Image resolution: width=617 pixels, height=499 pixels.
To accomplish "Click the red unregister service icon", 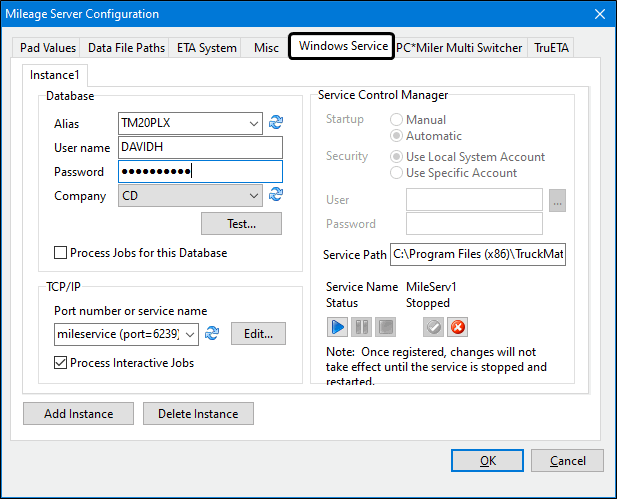I will tap(458, 327).
